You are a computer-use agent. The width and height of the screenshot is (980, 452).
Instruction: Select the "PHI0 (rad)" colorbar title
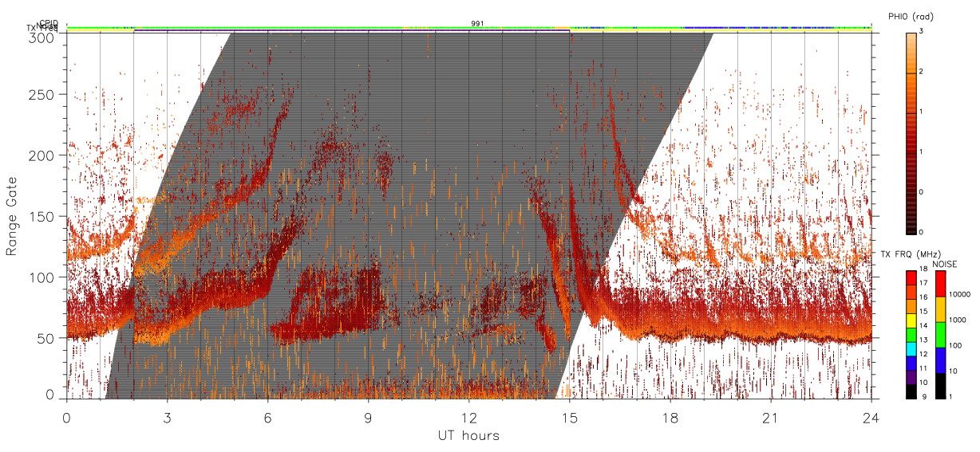click(911, 16)
